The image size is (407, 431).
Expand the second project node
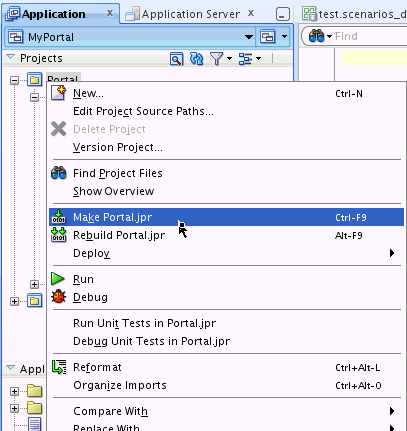point(14,302)
